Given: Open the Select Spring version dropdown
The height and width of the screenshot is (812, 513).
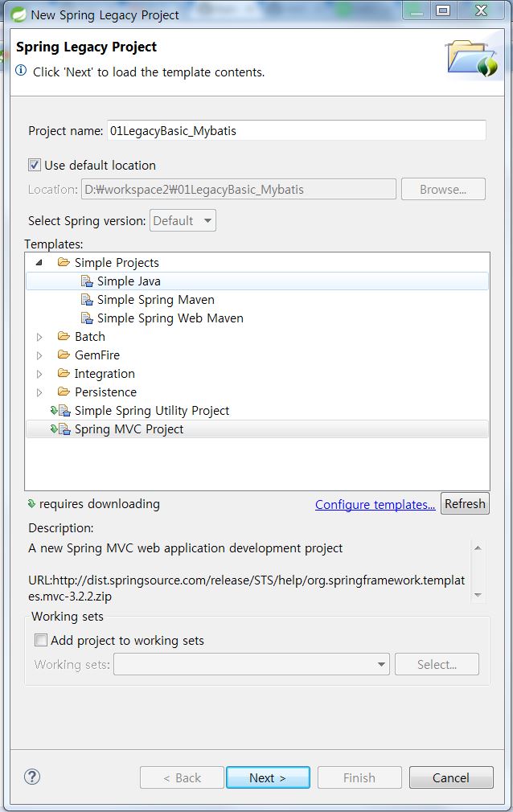Looking at the screenshot, I should 183,220.
